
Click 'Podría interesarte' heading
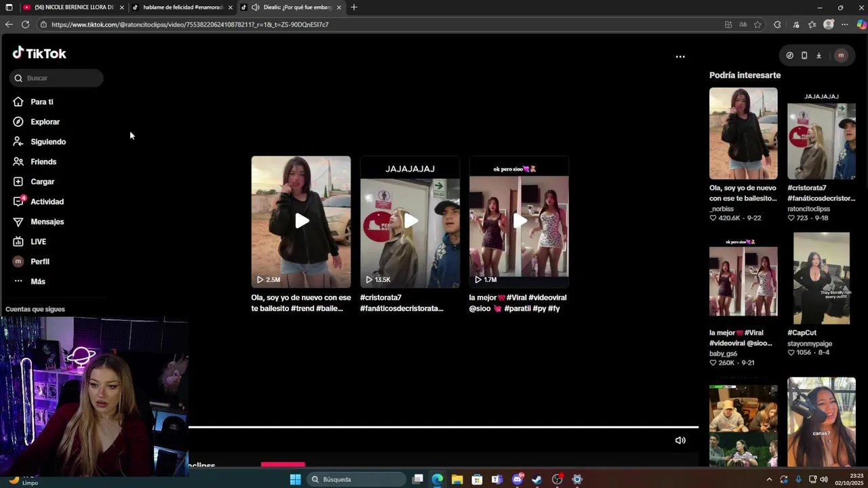[x=745, y=75]
